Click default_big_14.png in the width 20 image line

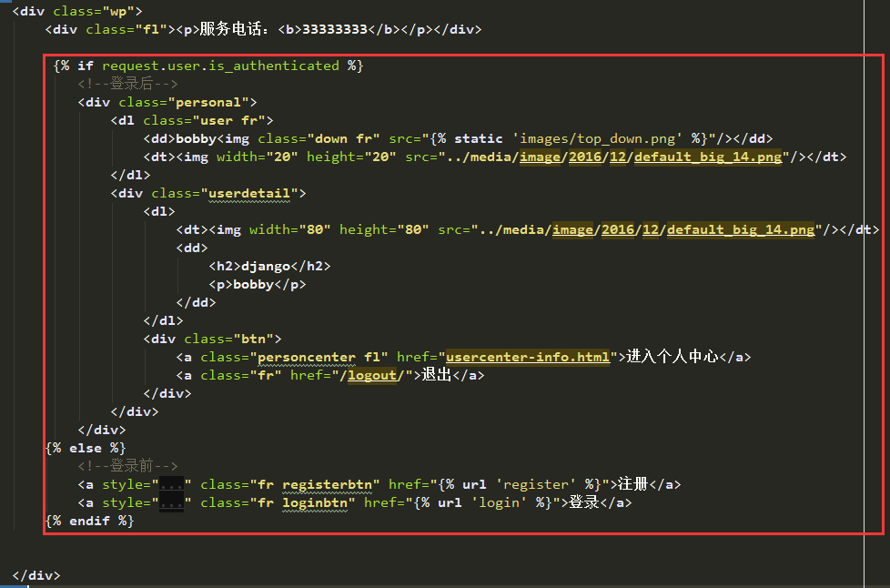click(x=708, y=157)
